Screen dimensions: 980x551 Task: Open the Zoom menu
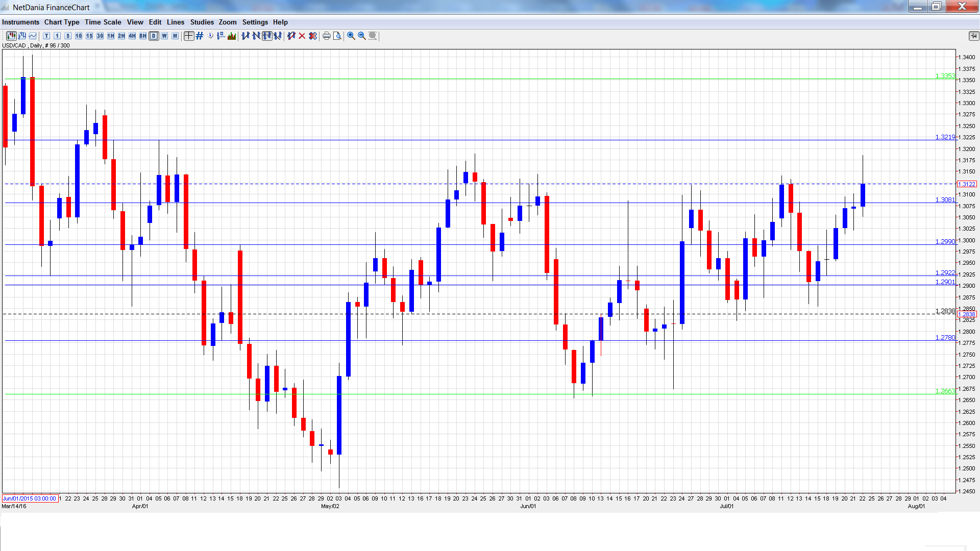228,22
